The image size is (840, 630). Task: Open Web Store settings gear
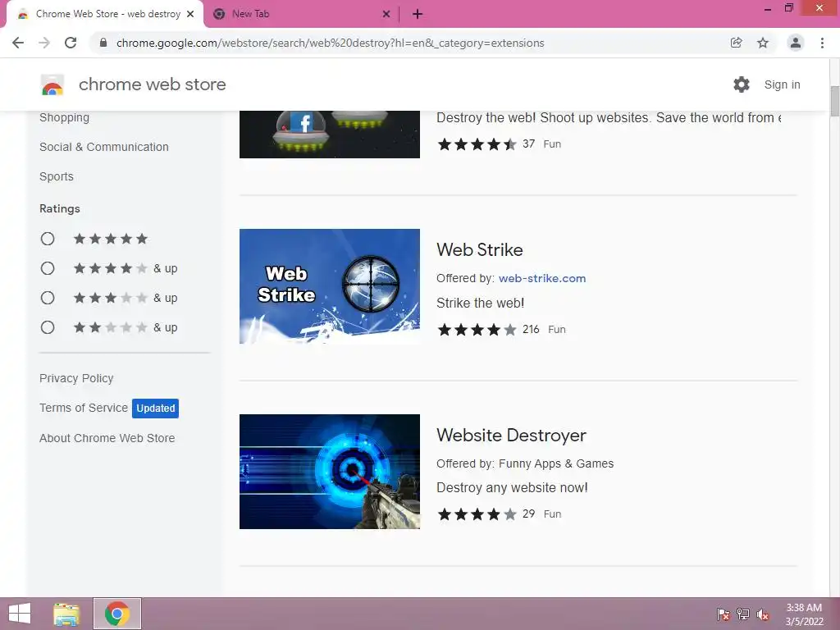[x=742, y=84]
